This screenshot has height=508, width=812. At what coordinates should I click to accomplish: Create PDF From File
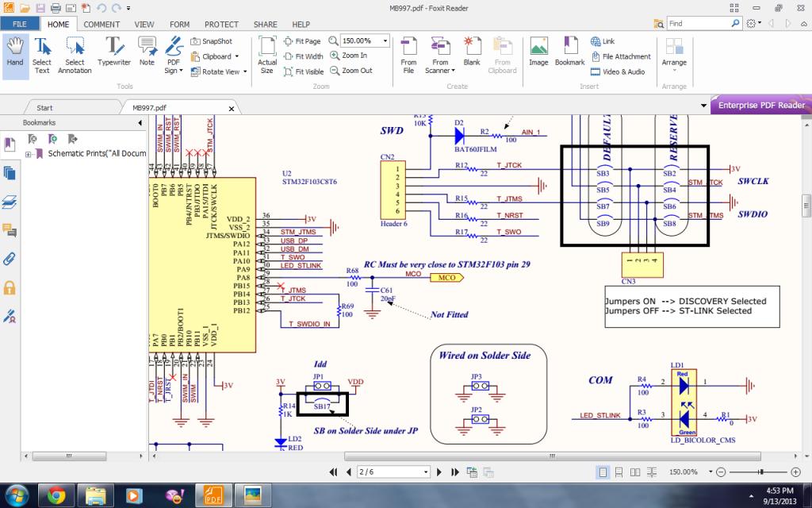[x=408, y=55]
